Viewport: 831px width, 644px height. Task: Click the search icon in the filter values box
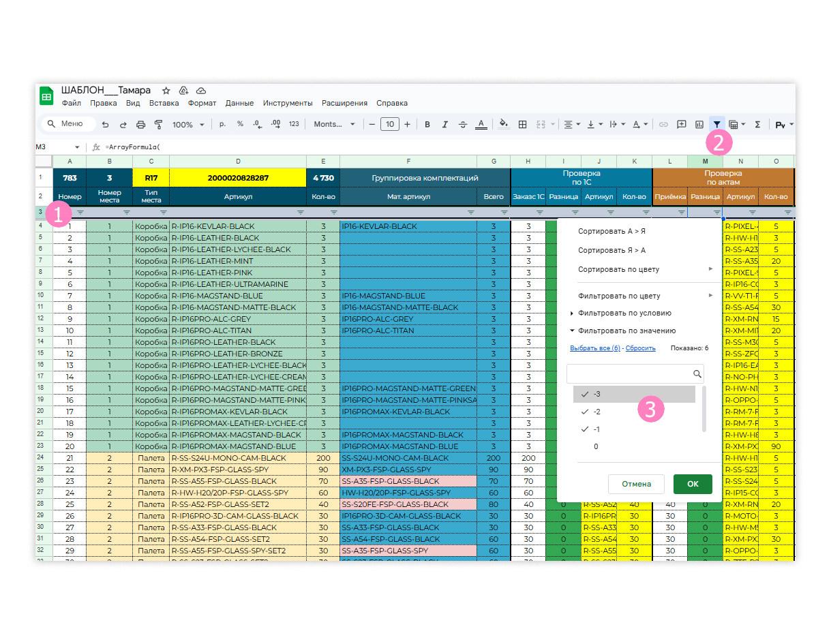coord(697,373)
